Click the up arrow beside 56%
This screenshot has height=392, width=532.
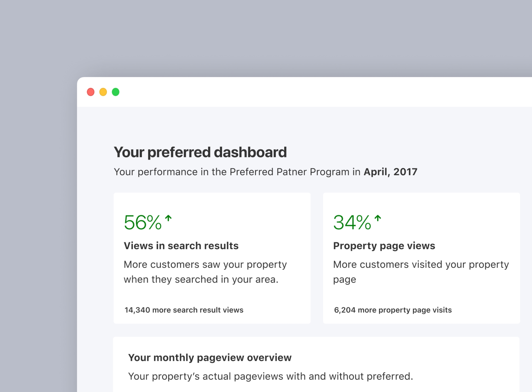168,219
